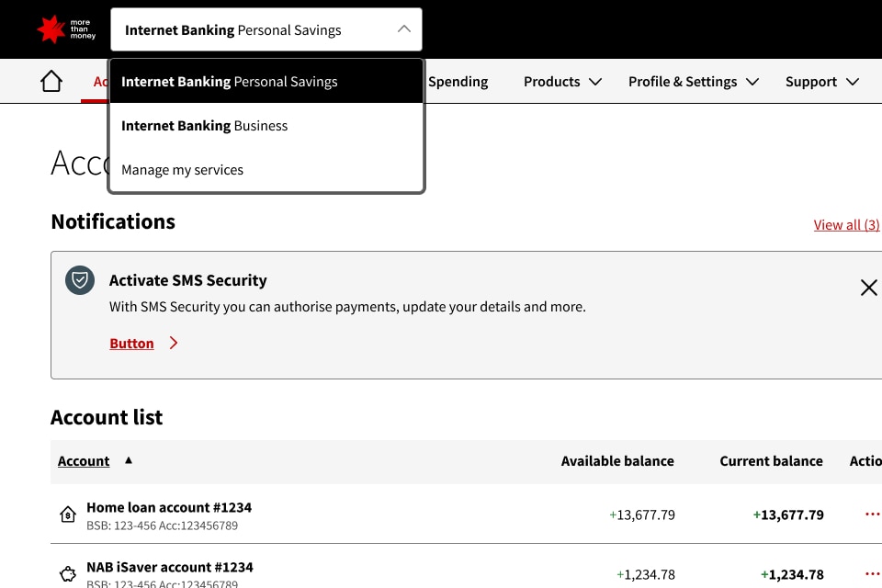
Task: Open the Support dropdown menu
Action: (821, 82)
